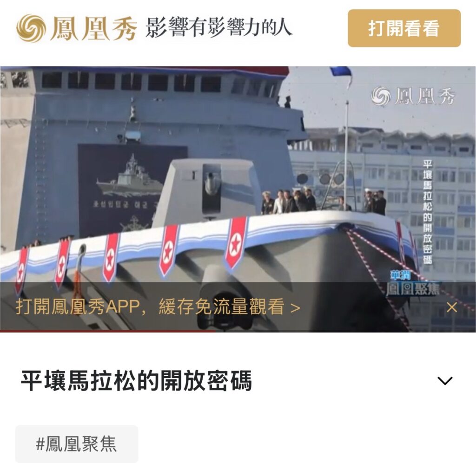476x463 pixels.
Task: Open the app with 打開看看 button
Action: (x=404, y=28)
